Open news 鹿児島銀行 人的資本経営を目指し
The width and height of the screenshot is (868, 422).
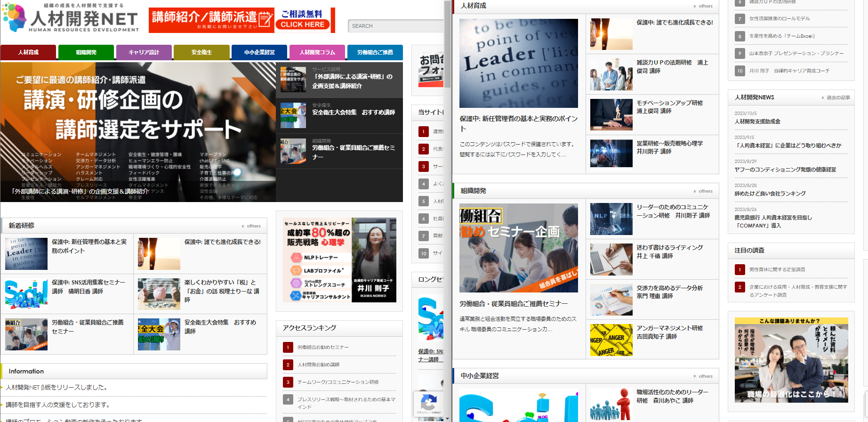click(x=773, y=221)
